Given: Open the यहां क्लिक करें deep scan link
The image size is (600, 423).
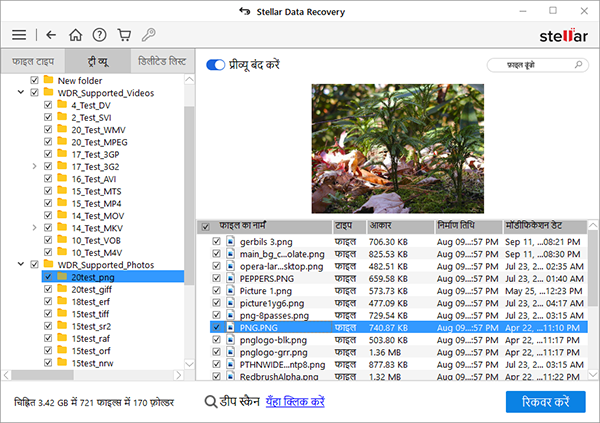Looking at the screenshot, I should [x=295, y=402].
